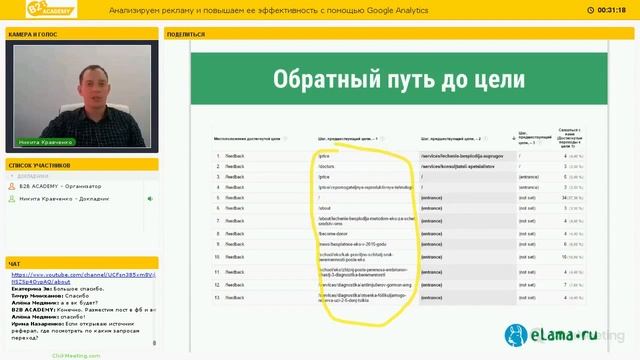Image resolution: width=640 pixels, height=360 pixels.
Task: Click Екатерина's message Большое спасибо
Action: (x=58, y=289)
